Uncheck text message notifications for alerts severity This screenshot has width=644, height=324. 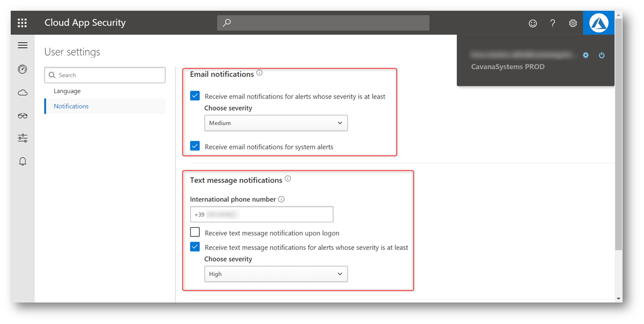[x=195, y=247]
